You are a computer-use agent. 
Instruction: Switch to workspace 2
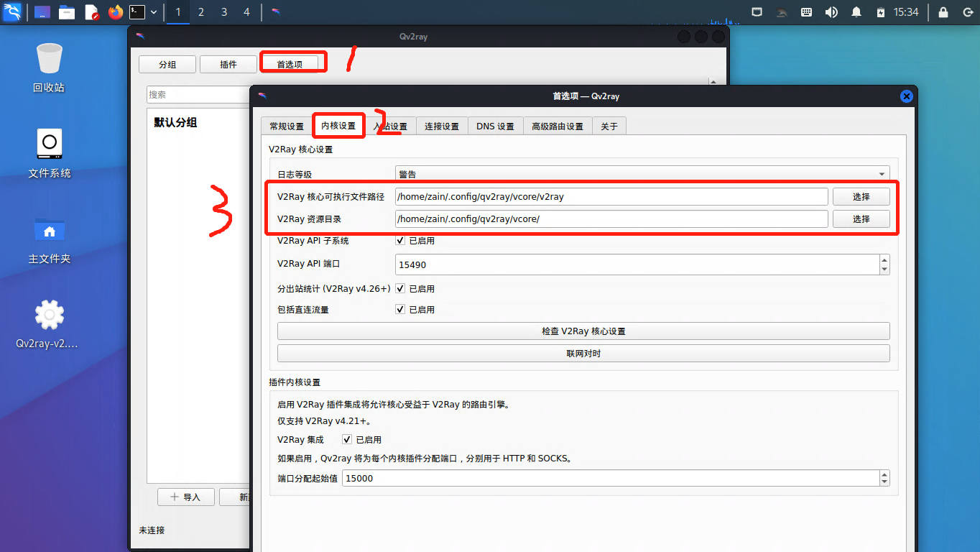[x=201, y=12]
